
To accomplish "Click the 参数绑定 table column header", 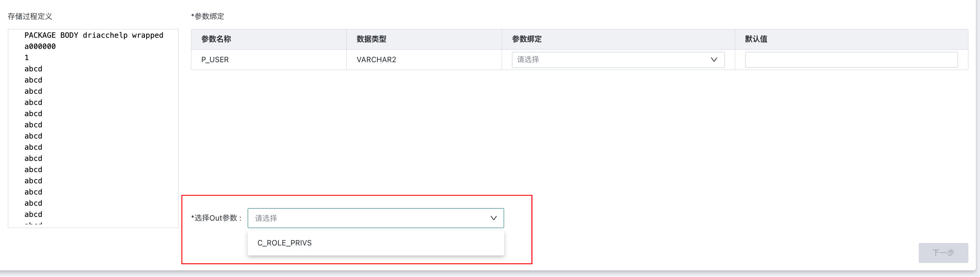I will pos(527,39).
